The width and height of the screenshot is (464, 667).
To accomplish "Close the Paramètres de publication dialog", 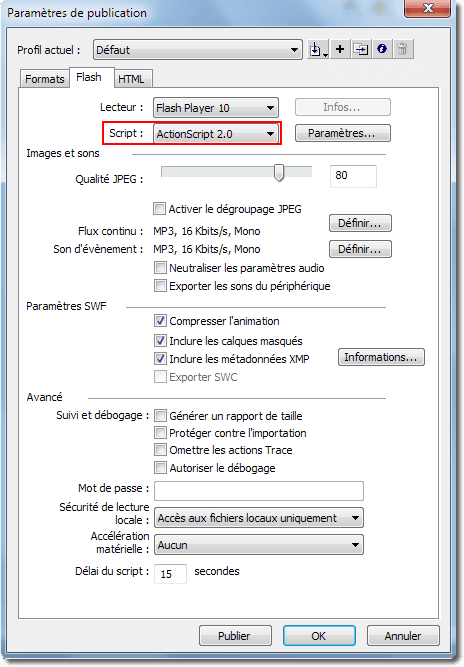I will pyautogui.click(x=427, y=8).
